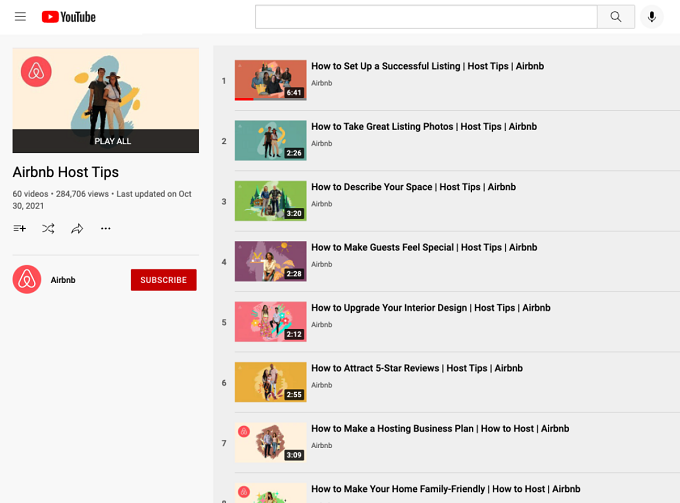
Task: Open thumbnail of Take Great Listing Photos
Action: (271, 140)
